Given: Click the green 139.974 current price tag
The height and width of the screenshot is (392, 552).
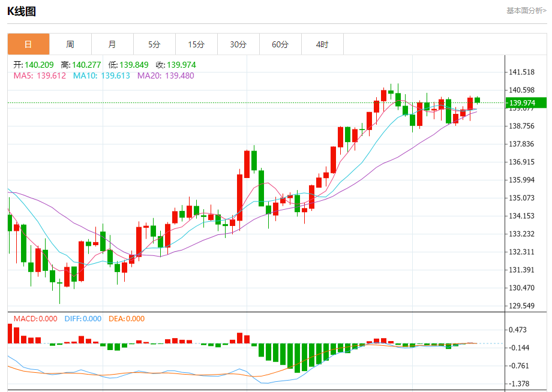Looking at the screenshot, I should pos(526,102).
